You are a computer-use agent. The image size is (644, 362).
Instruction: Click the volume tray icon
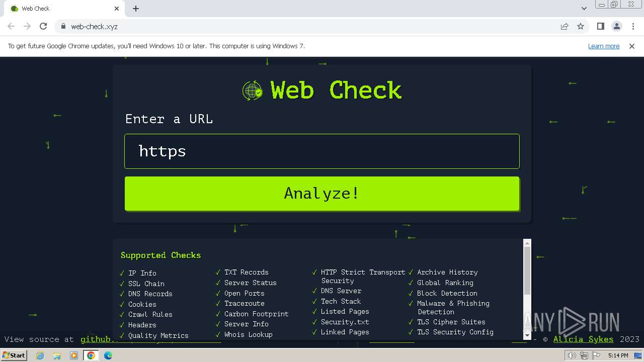point(572,355)
